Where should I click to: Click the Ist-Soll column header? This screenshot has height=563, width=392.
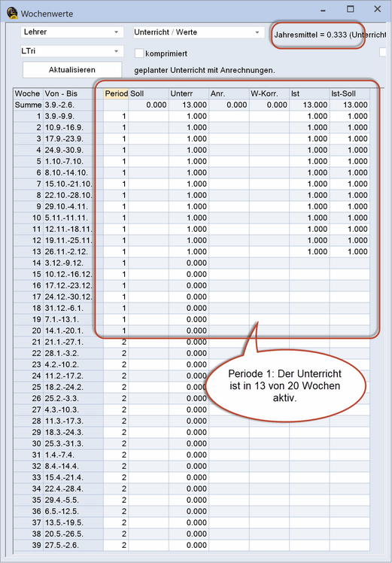point(350,94)
